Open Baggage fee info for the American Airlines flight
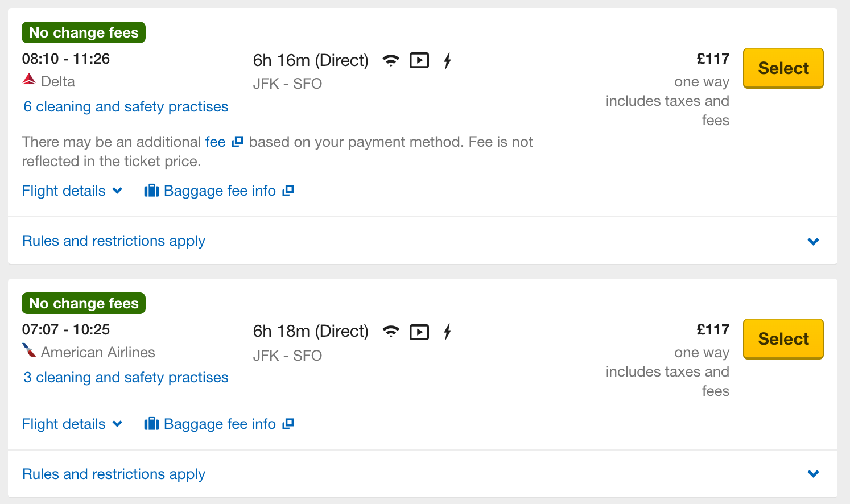The width and height of the screenshot is (850, 504). tap(219, 424)
